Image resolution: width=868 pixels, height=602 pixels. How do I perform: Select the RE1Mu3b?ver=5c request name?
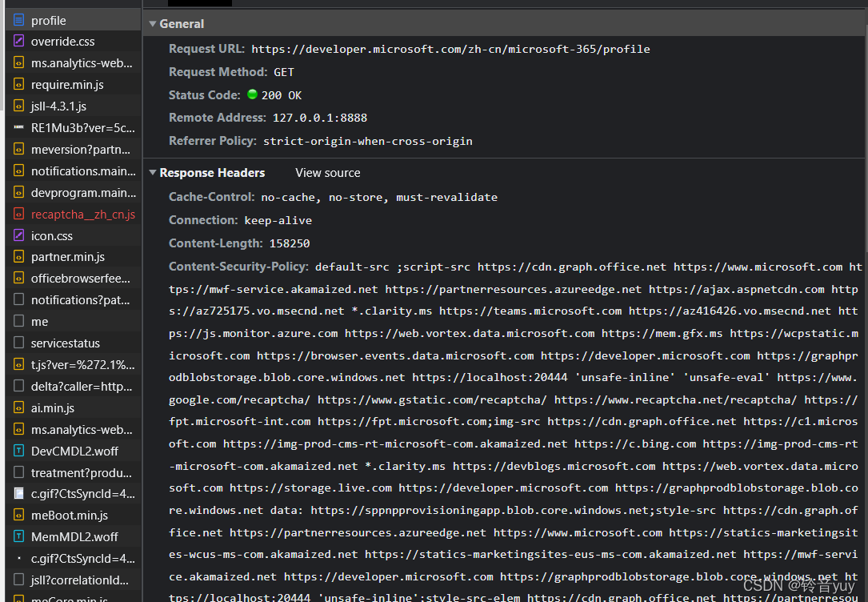coord(83,127)
